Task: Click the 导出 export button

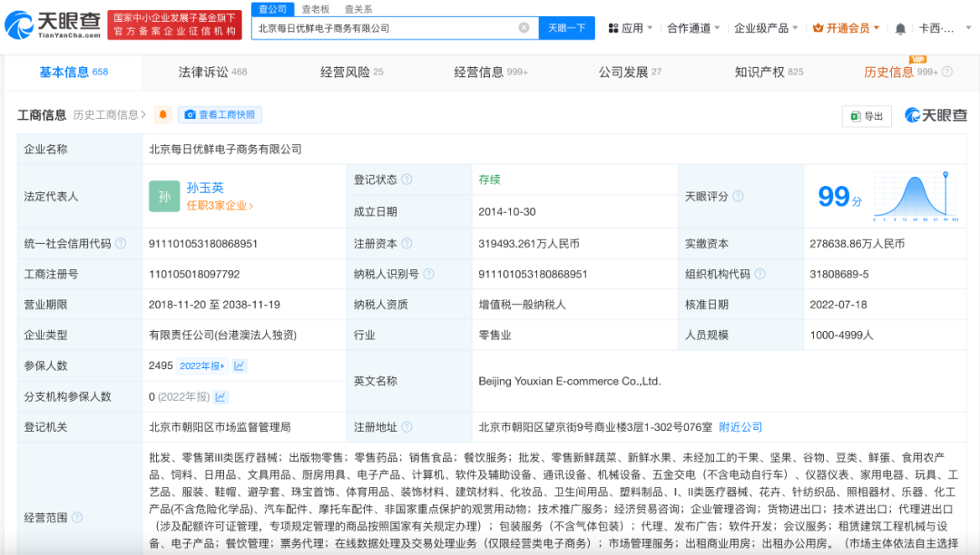Action: 867,116
